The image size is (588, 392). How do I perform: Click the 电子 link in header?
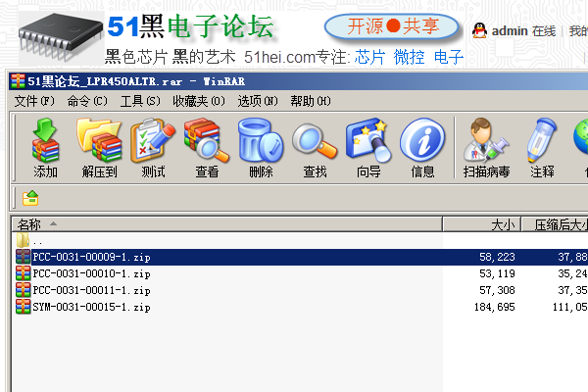[449, 57]
